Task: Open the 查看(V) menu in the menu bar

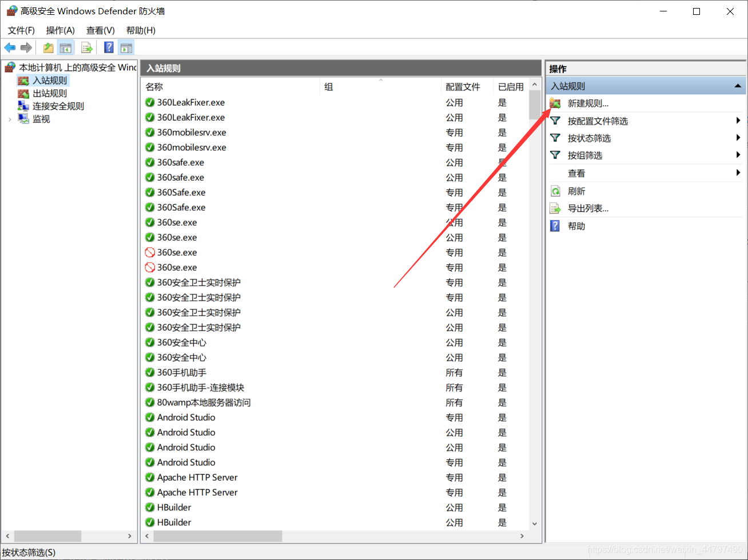Action: coord(101,30)
